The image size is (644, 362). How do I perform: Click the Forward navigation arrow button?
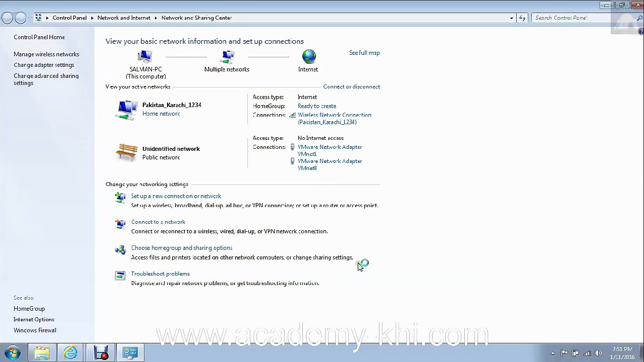click(20, 18)
